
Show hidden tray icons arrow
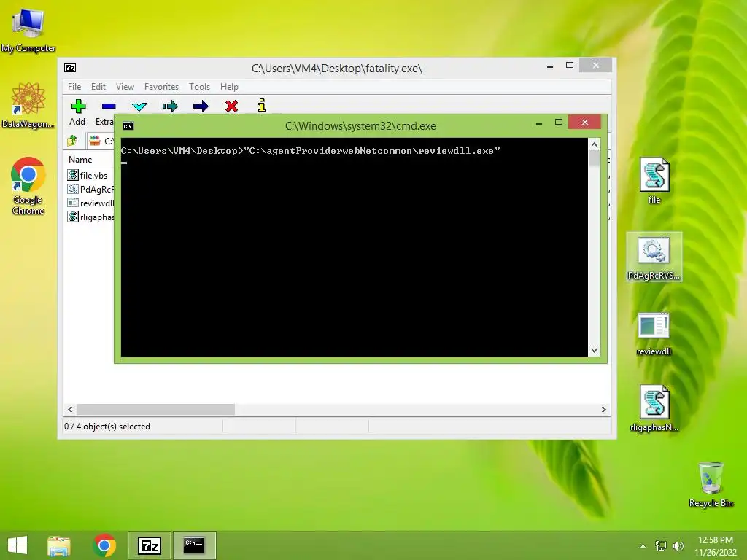tap(643, 546)
